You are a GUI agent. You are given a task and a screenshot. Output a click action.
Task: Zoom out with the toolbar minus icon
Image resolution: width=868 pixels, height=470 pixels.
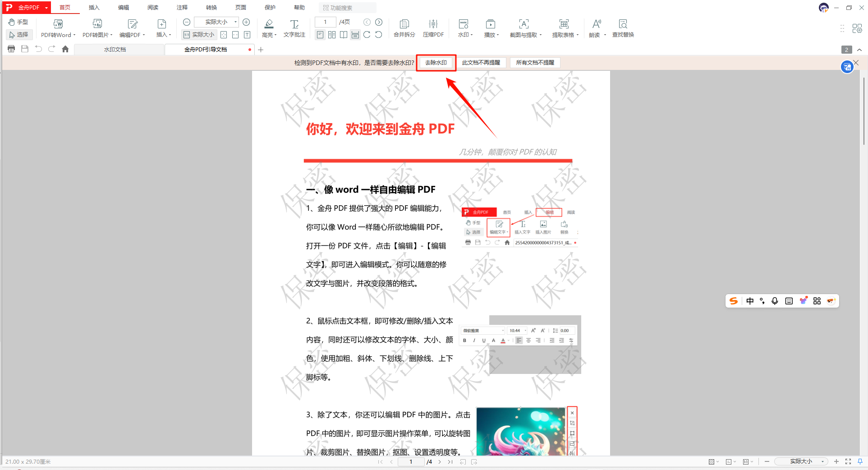(x=187, y=22)
